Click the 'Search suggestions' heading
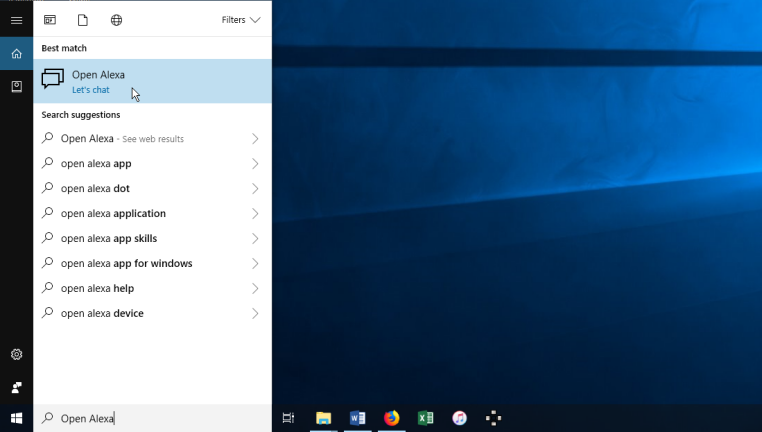The image size is (762, 432). tap(81, 115)
